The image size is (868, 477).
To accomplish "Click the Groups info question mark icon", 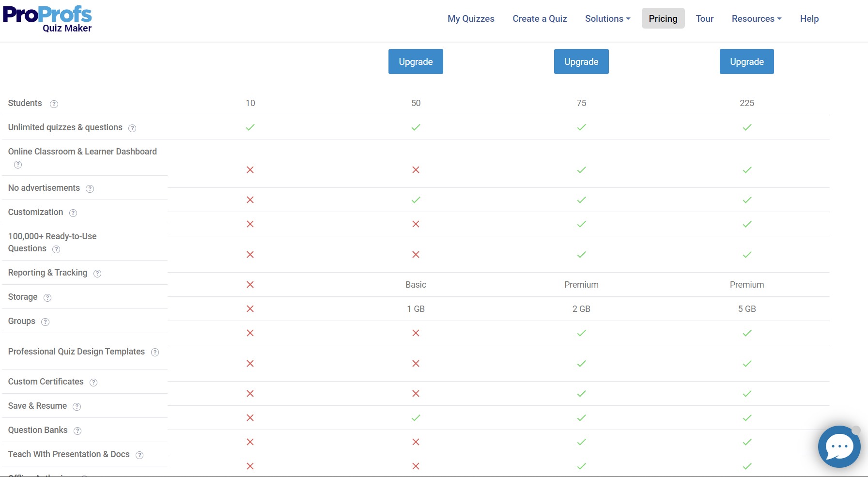I will click(x=46, y=322).
